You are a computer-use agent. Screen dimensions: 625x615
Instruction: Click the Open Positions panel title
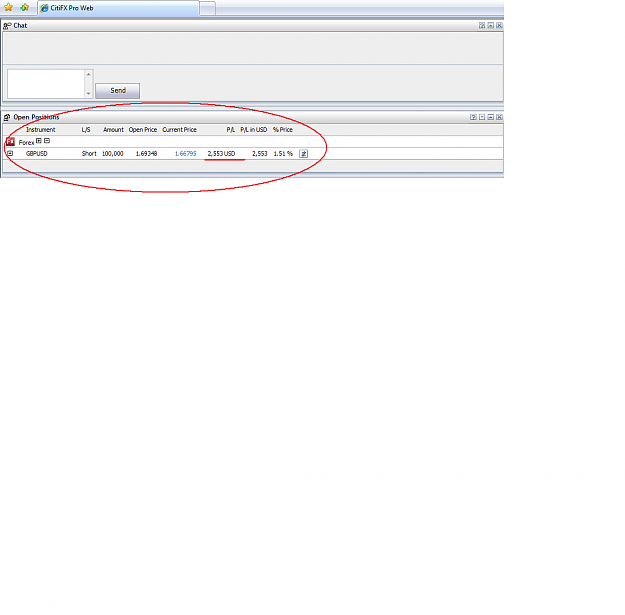[x=36, y=117]
